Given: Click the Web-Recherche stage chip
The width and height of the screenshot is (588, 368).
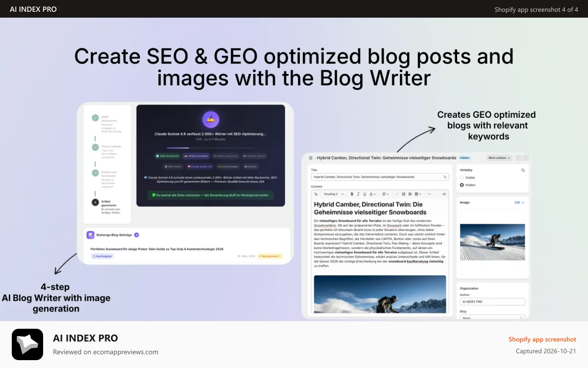Looking at the screenshot, I should [x=167, y=156].
